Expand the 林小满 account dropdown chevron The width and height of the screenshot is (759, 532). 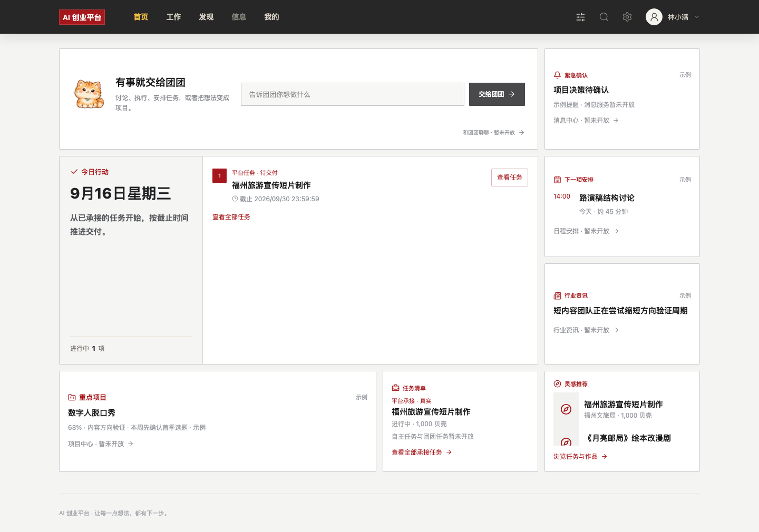pos(697,17)
